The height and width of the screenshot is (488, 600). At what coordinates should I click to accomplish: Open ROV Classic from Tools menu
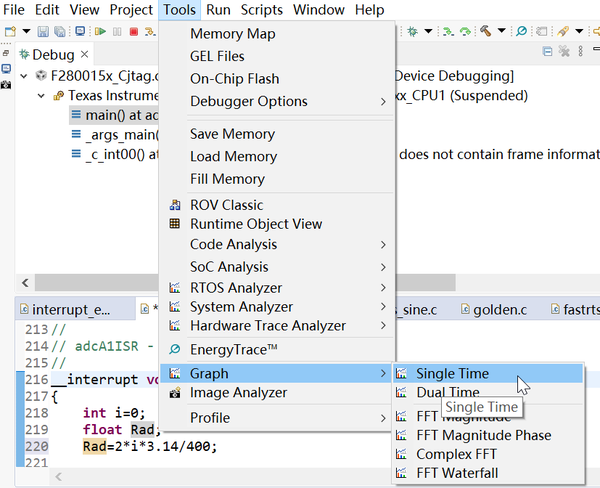pyautogui.click(x=227, y=202)
